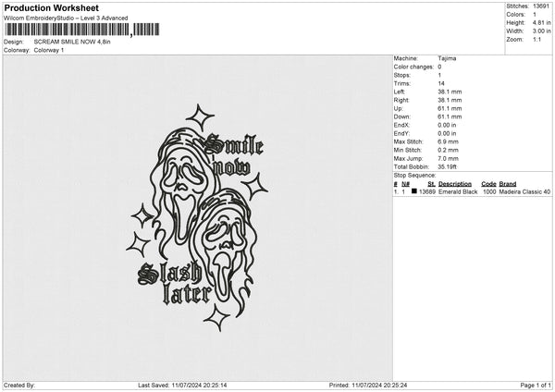Click the Created By label
Screen dimensions: 555x392
point(19,386)
